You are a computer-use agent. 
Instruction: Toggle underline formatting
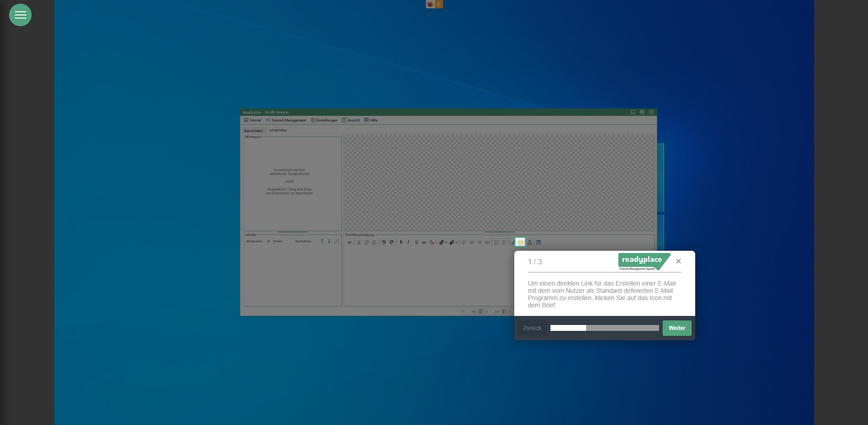click(417, 242)
